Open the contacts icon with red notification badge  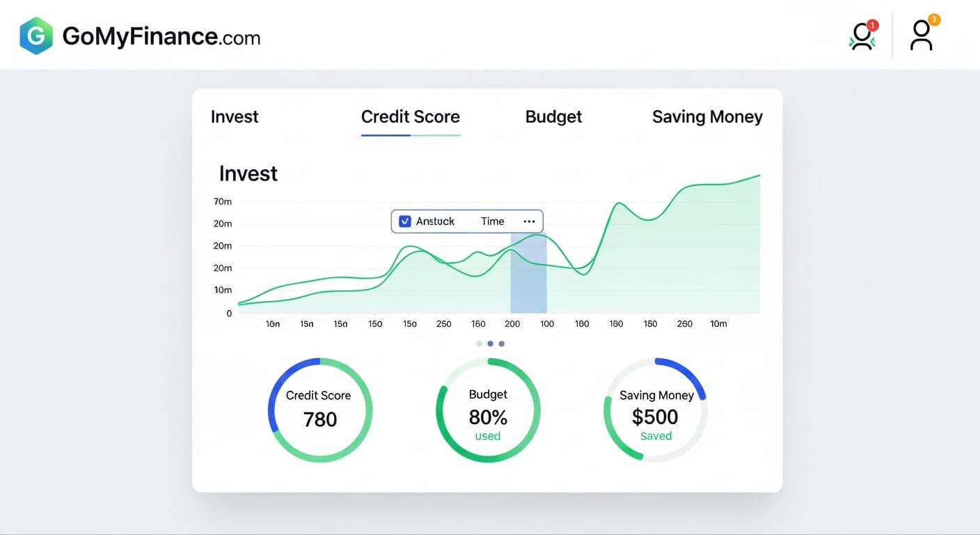[x=862, y=36]
